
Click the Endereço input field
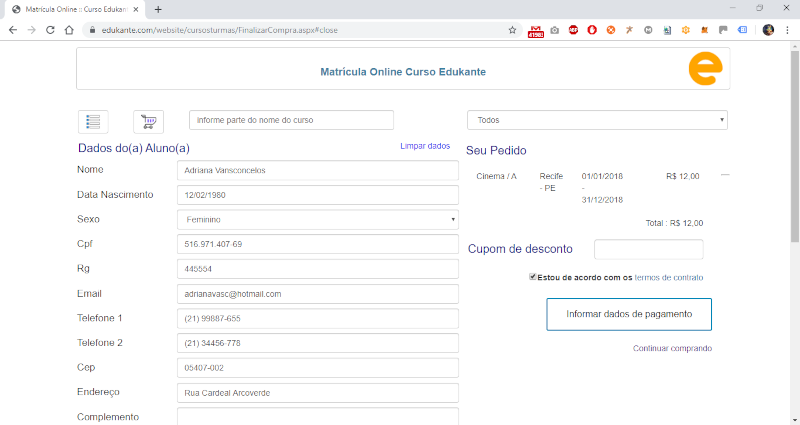318,393
